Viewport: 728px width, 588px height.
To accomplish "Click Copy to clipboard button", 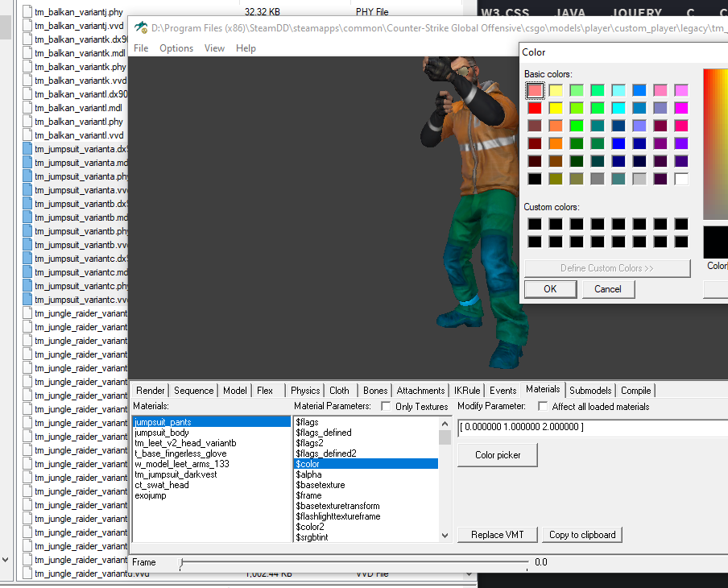I will [582, 535].
